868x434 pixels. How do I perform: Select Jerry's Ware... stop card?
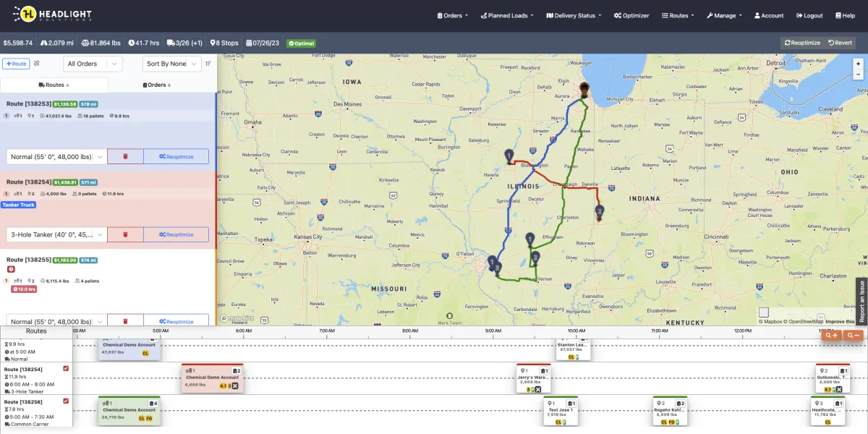coord(534,379)
